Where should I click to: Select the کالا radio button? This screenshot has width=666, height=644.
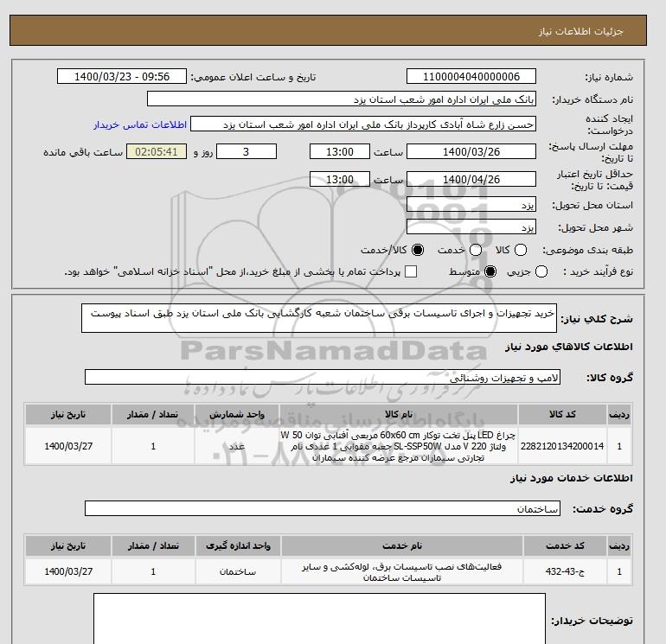pyautogui.click(x=521, y=250)
